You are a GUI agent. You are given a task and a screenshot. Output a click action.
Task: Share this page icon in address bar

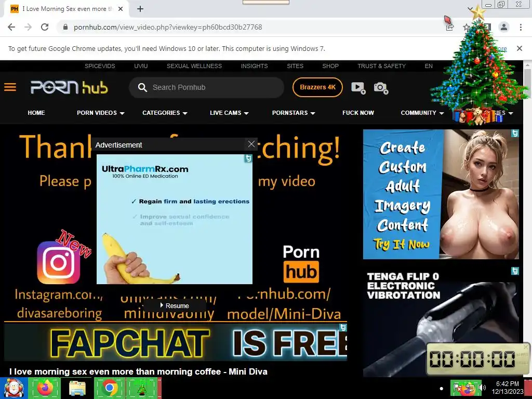coord(450,27)
